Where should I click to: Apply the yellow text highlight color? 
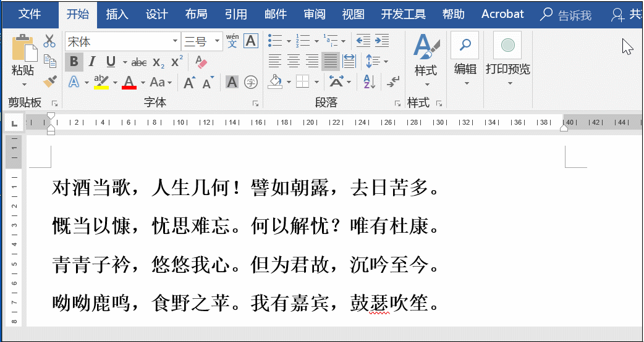tap(101, 81)
